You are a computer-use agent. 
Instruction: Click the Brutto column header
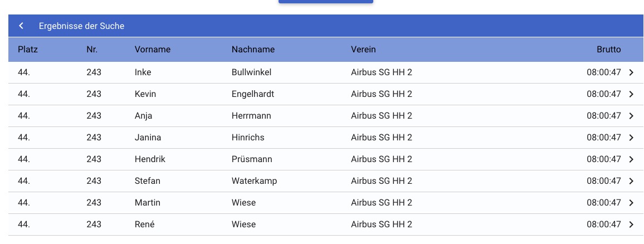tap(608, 50)
